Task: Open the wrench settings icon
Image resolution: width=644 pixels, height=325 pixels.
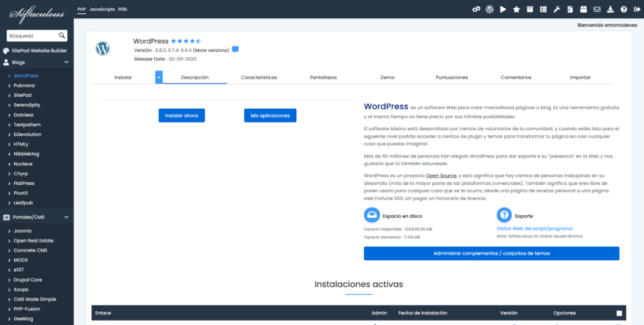Action: [x=557, y=9]
